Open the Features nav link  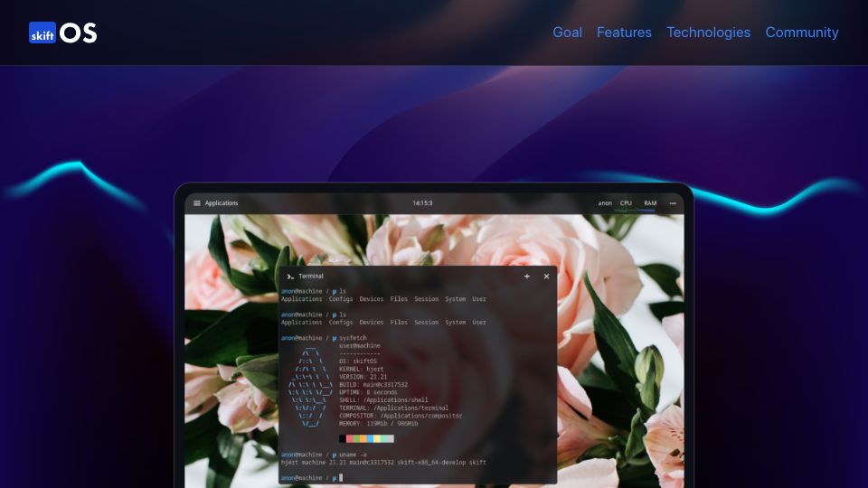point(624,33)
